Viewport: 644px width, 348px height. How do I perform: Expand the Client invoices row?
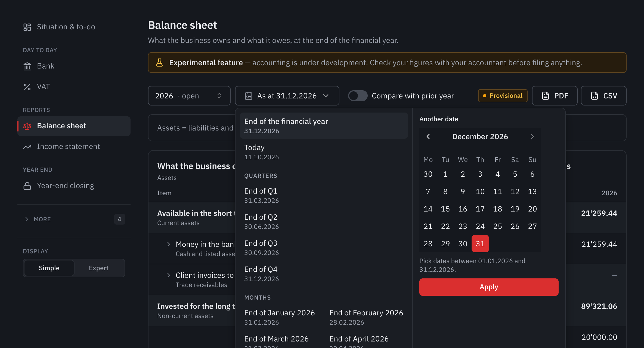[169, 275]
